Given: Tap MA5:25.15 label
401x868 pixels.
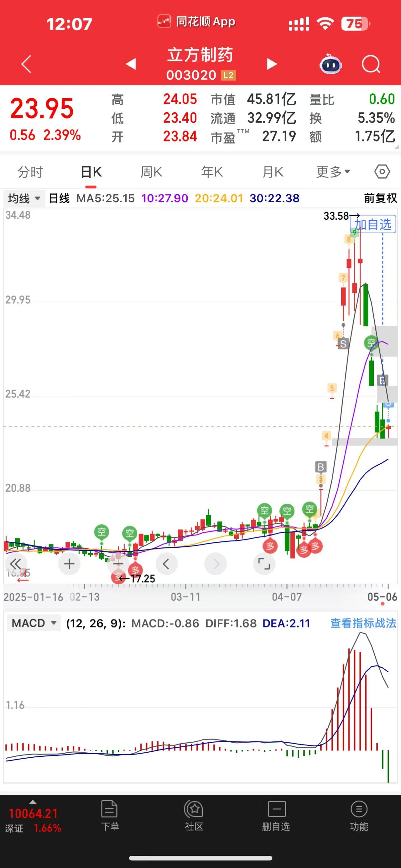Looking at the screenshot, I should (105, 198).
